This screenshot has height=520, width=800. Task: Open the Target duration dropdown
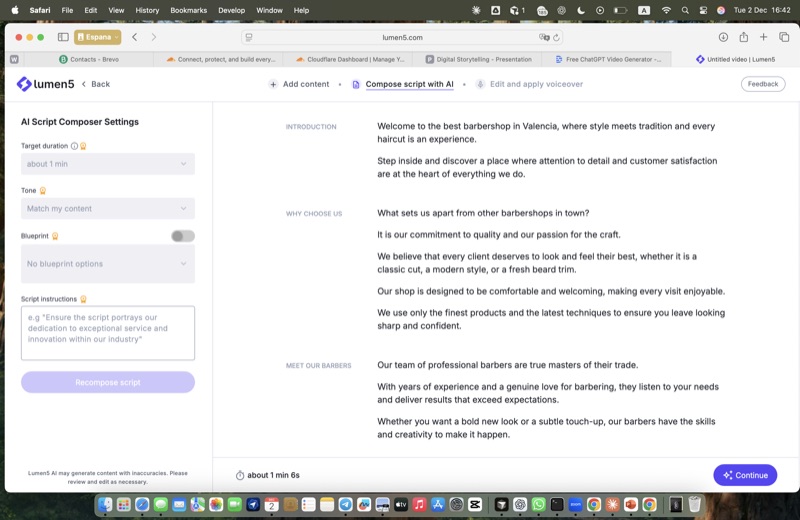point(108,164)
